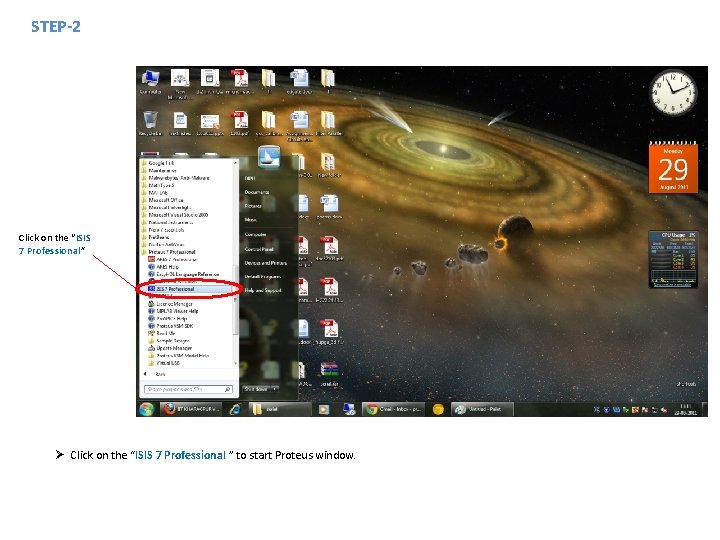
Task: Open ARES Help entry
Action: pos(163,267)
